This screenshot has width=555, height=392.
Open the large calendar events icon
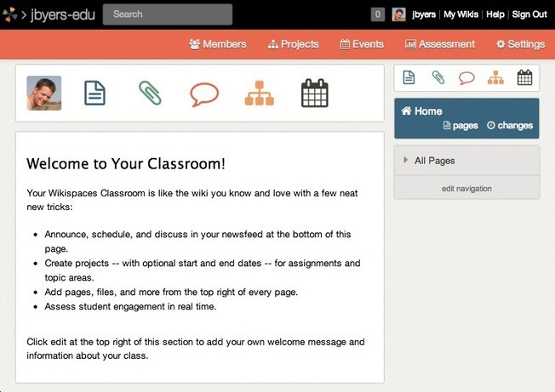tap(314, 93)
